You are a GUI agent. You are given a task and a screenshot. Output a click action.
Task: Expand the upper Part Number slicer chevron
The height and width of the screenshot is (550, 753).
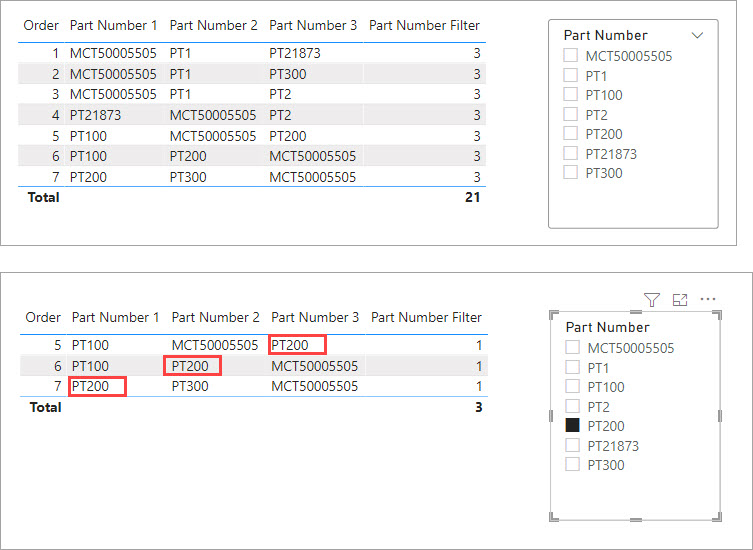(x=697, y=35)
